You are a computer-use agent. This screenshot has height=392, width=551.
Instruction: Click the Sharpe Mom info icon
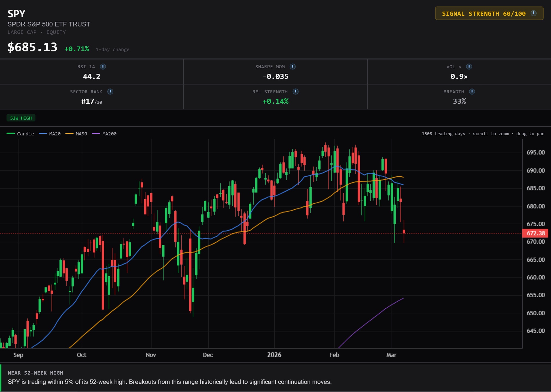[x=293, y=66]
